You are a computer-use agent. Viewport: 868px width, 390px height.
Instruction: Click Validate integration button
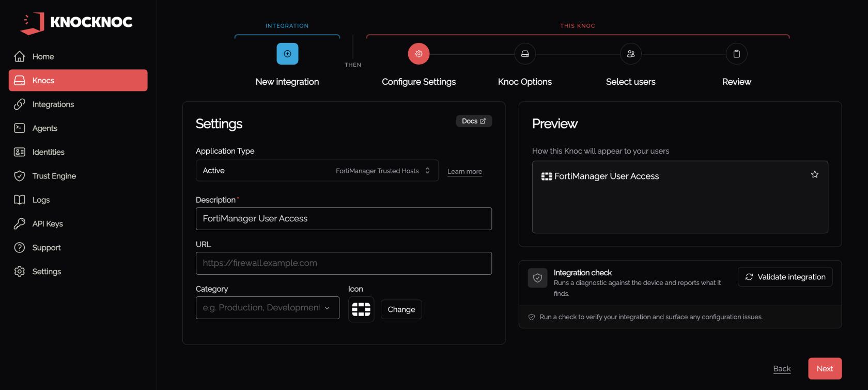click(785, 277)
